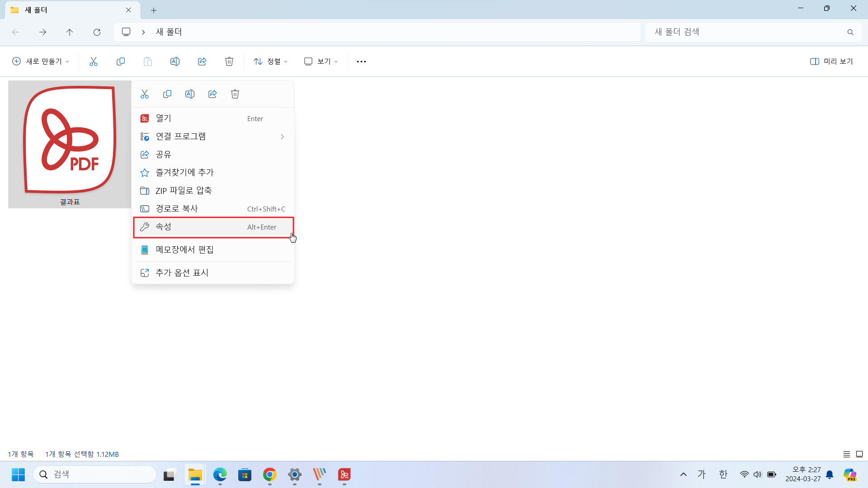The image size is (868, 488).
Task: Open File Explorer from the taskbar
Action: coord(195,474)
